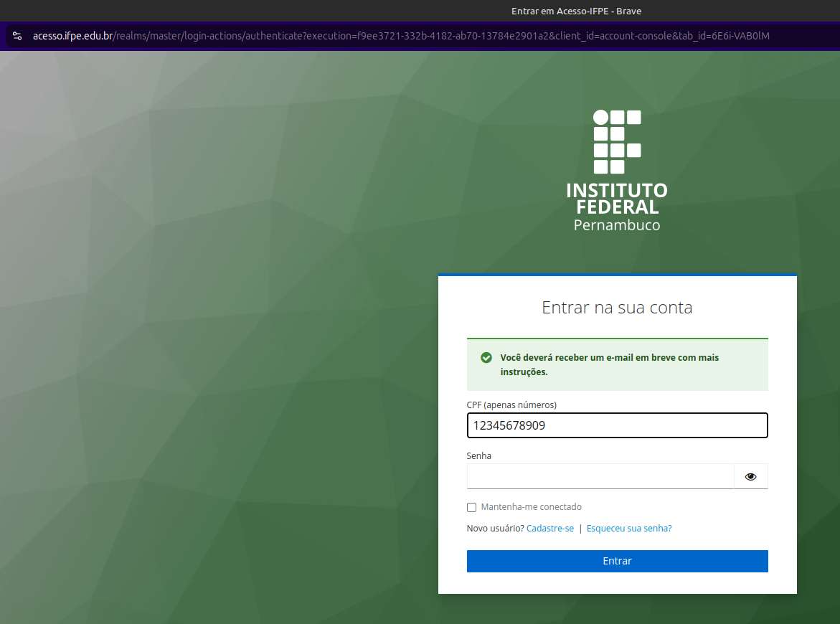Open the Esqueceu sua senha? link
The image size is (840, 624).
[628, 529]
